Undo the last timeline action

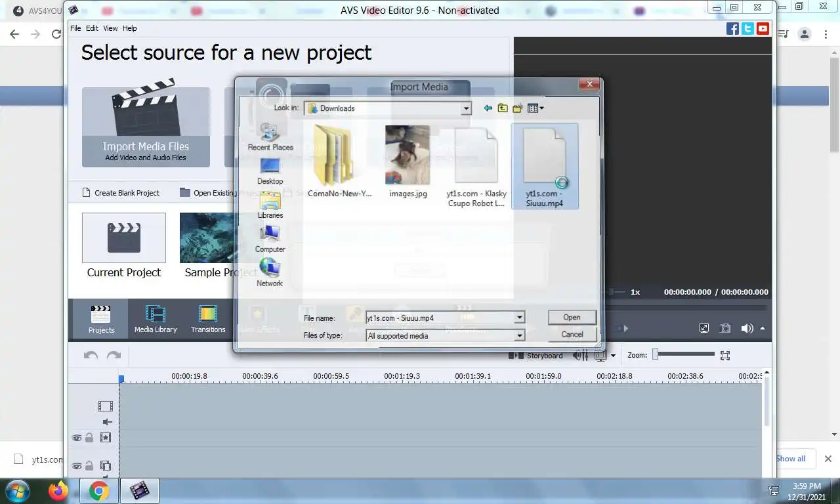91,355
